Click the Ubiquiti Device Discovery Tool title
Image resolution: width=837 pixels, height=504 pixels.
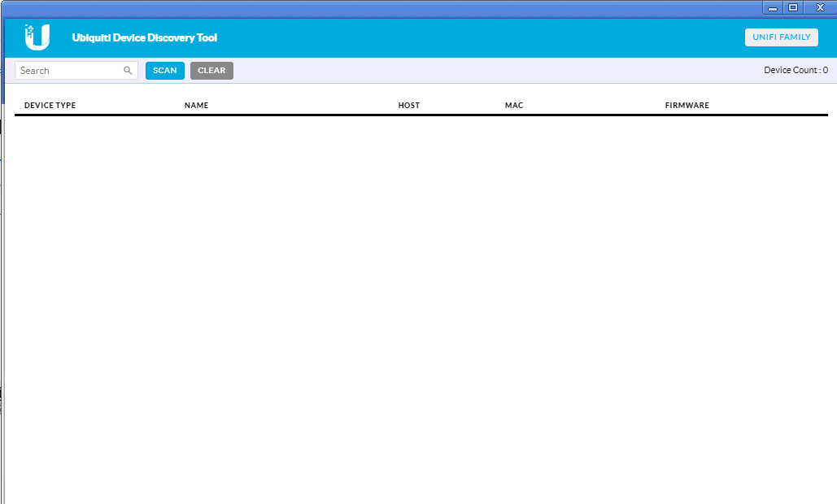coord(144,38)
